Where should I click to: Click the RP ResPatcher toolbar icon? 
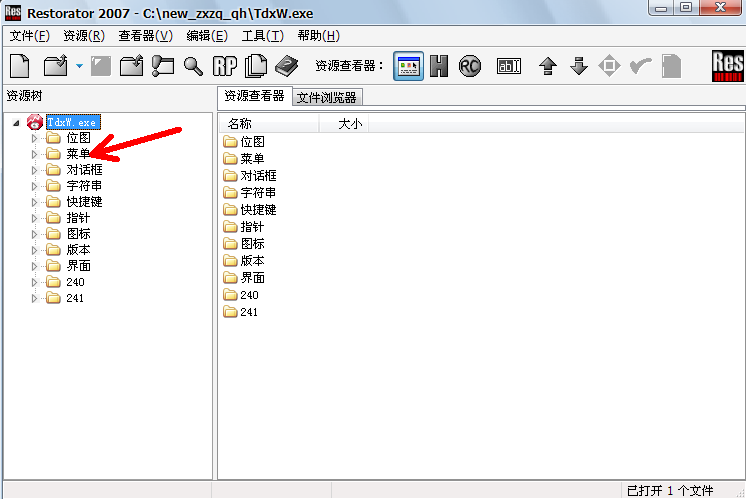tap(225, 66)
